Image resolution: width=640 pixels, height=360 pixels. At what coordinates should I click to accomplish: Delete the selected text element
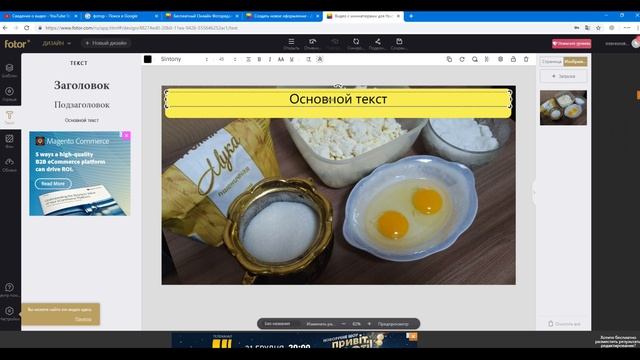(526, 59)
